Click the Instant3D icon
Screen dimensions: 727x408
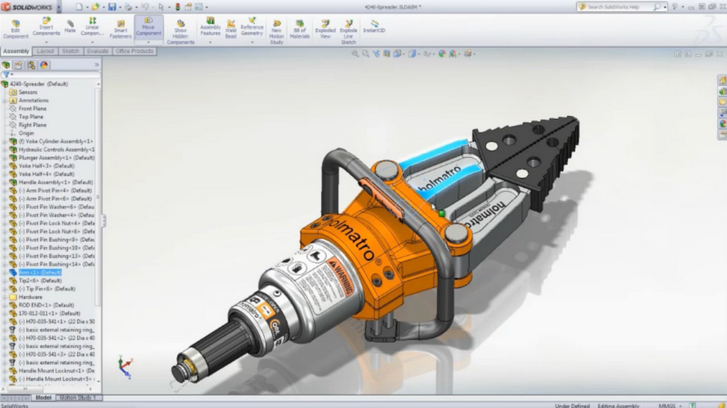coord(374,26)
